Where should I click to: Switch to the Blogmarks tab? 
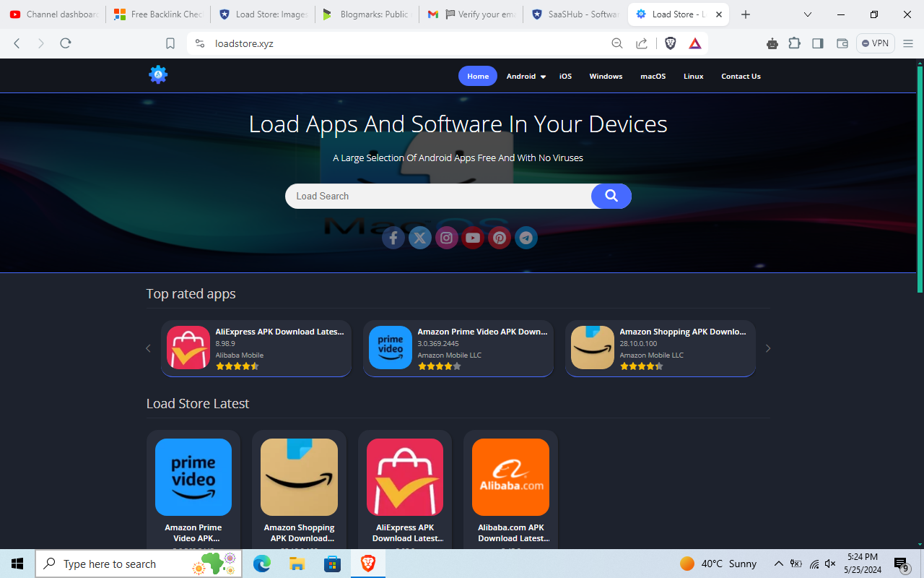pyautogui.click(x=367, y=14)
